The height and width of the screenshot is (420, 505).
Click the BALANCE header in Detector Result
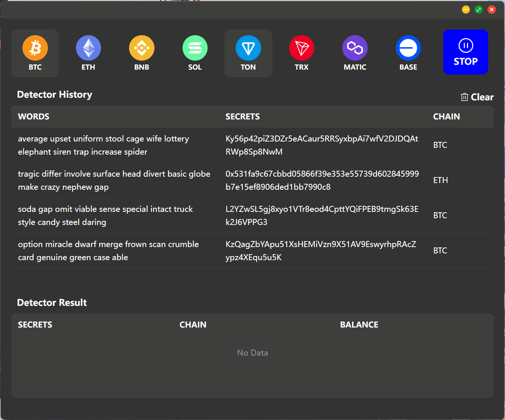pyautogui.click(x=359, y=325)
